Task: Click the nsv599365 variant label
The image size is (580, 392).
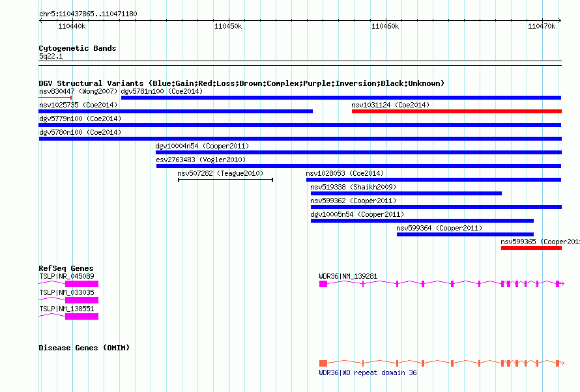Action: [x=540, y=242]
